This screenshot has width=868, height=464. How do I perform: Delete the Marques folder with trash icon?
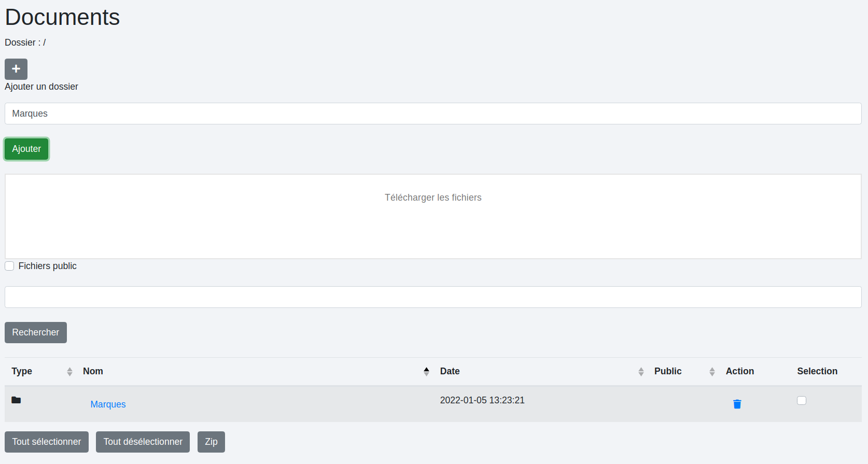(x=737, y=404)
